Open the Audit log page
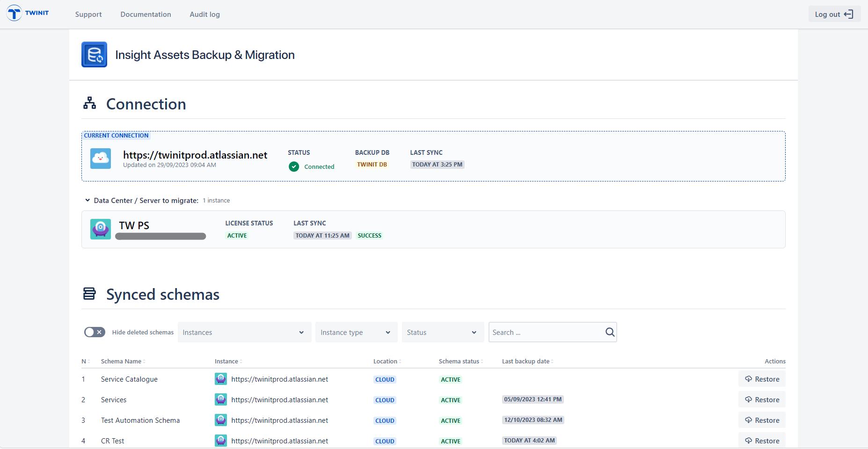The width and height of the screenshot is (868, 449). tap(204, 14)
